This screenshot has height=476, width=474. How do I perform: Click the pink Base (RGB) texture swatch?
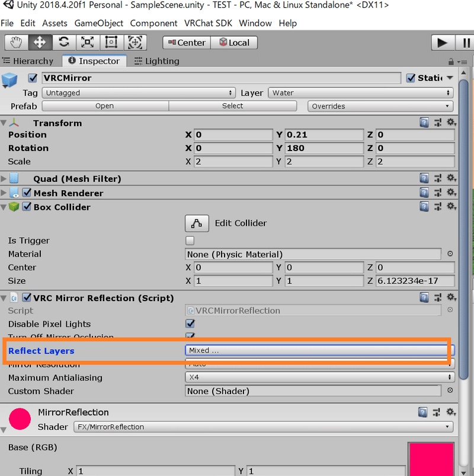pos(431,459)
